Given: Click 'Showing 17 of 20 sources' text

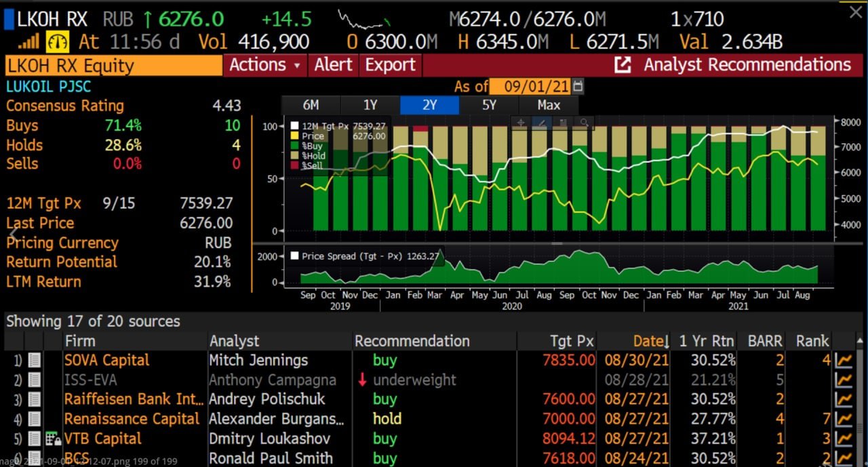Looking at the screenshot, I should [x=94, y=321].
